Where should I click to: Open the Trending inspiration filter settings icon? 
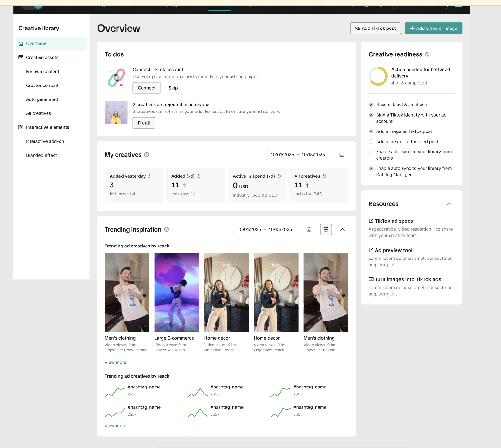pos(326,229)
